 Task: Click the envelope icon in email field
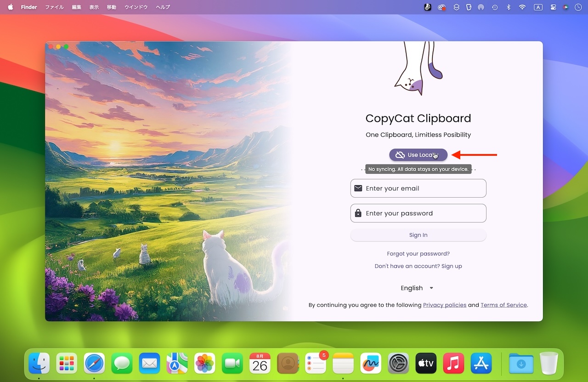click(x=358, y=188)
